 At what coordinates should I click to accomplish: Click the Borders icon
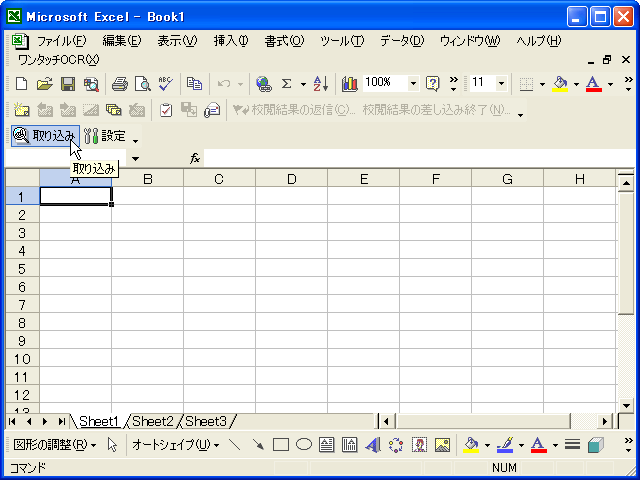click(526, 84)
